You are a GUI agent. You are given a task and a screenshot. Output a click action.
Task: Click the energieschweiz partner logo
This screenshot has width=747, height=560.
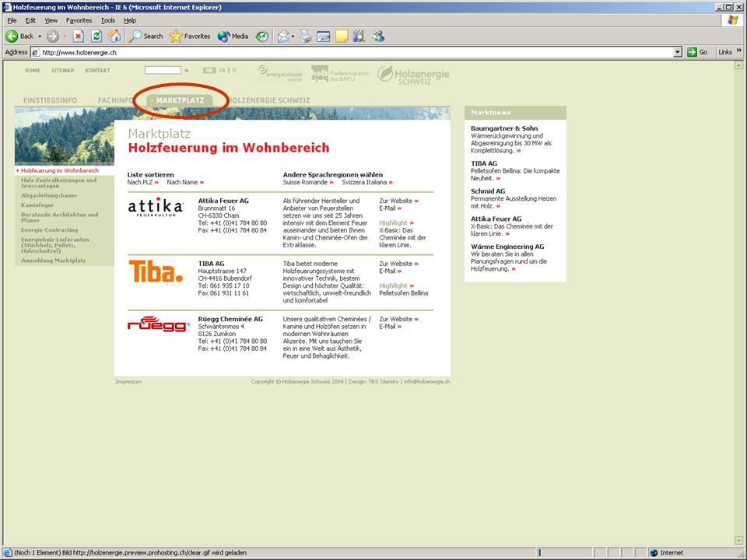[281, 74]
